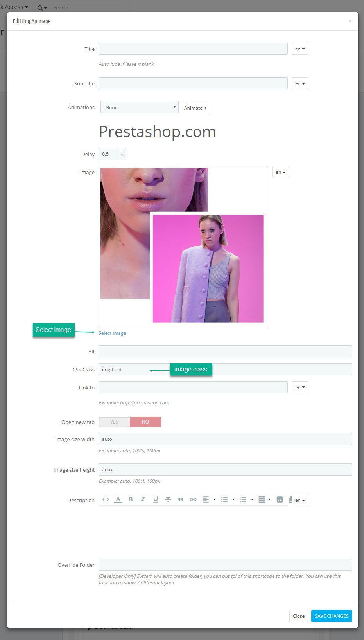
Task: Open the Title language dropdown (en)
Action: pyautogui.click(x=300, y=49)
